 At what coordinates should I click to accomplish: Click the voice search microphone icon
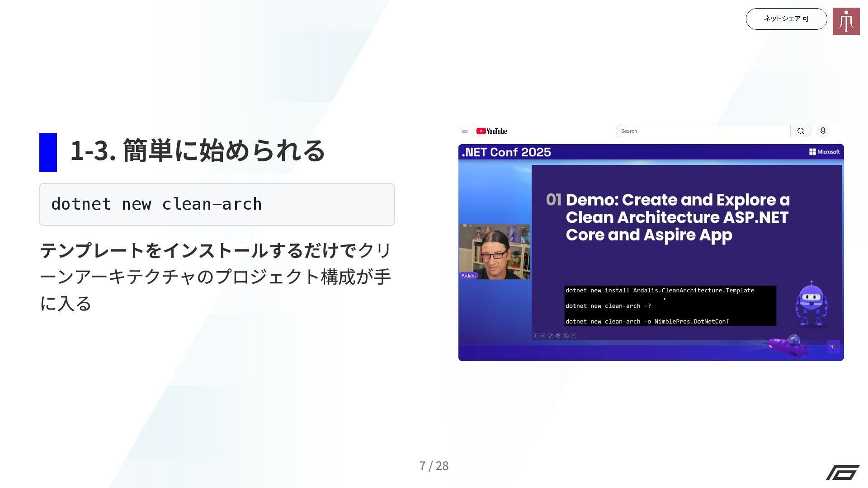coord(823,131)
